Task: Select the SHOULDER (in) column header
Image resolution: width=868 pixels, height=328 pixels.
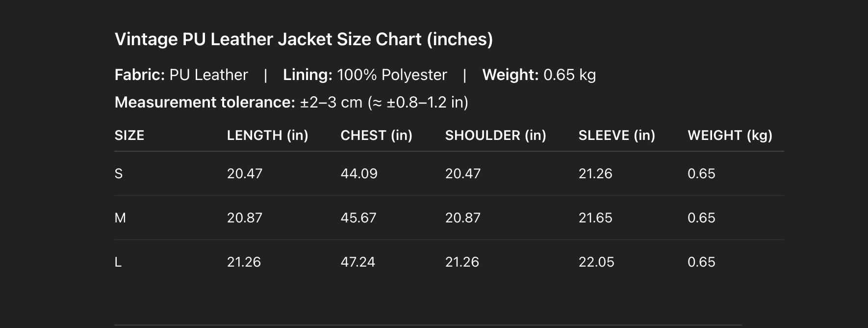Action: (x=495, y=136)
